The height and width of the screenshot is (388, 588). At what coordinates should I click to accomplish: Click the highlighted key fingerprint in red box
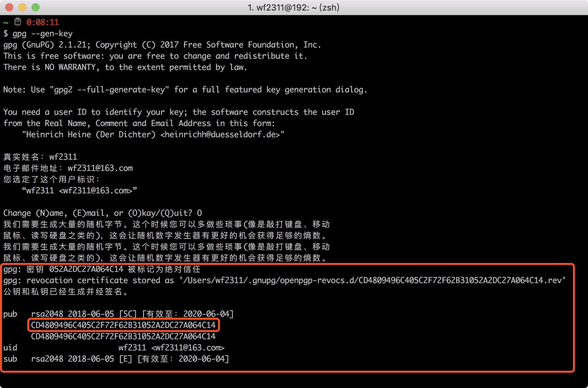(x=123, y=325)
